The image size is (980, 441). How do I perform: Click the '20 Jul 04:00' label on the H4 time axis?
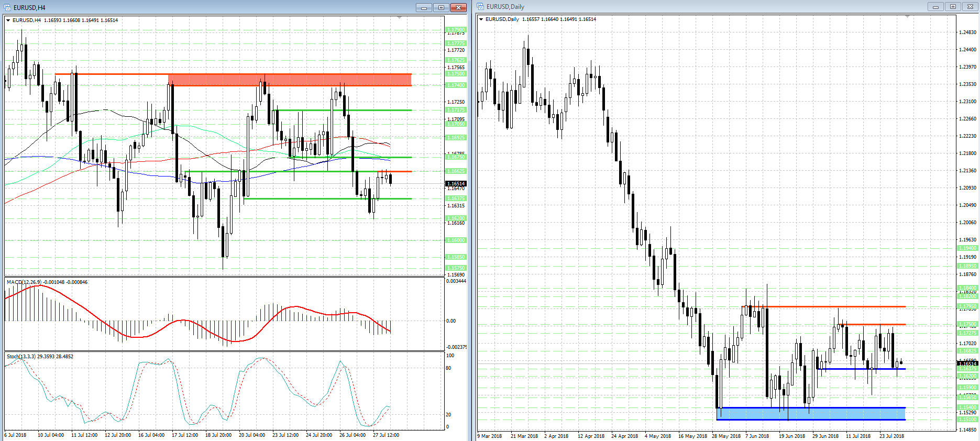click(252, 435)
